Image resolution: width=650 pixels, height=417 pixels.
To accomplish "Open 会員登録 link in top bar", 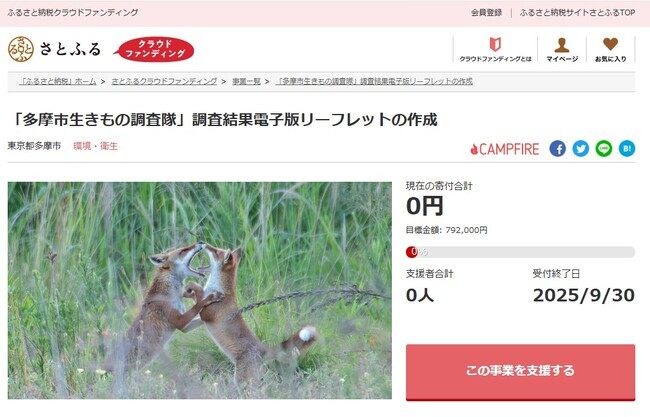I will click(486, 12).
